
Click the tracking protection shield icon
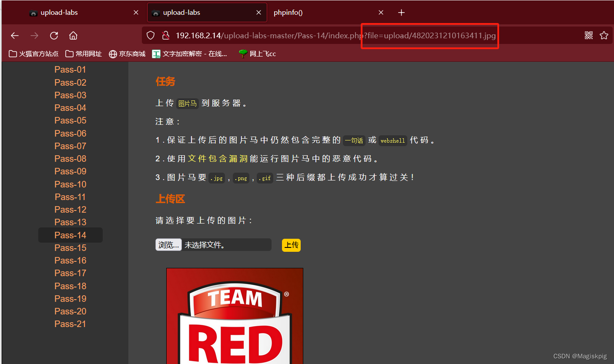click(x=150, y=35)
